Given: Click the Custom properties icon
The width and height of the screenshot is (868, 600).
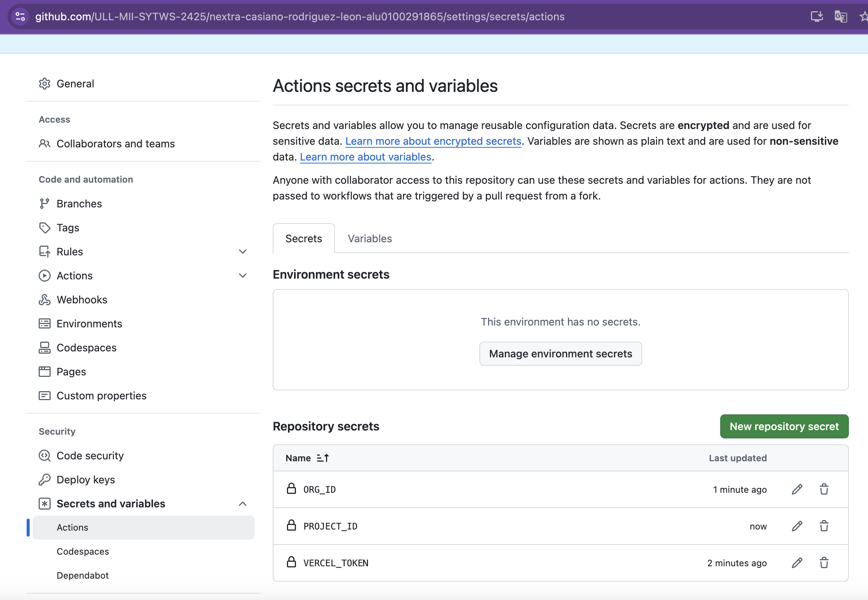Looking at the screenshot, I should [44, 396].
